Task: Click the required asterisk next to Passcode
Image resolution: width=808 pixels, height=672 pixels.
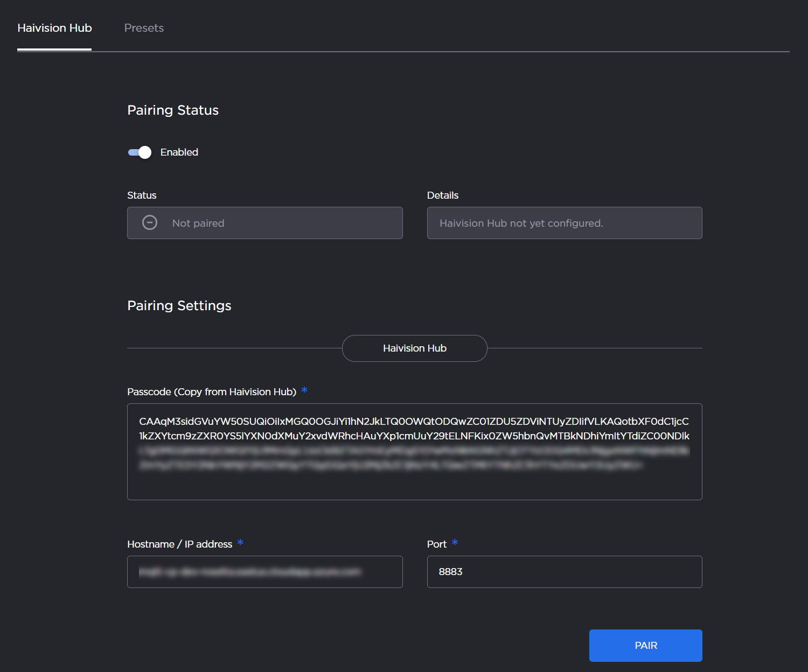Action: click(304, 390)
